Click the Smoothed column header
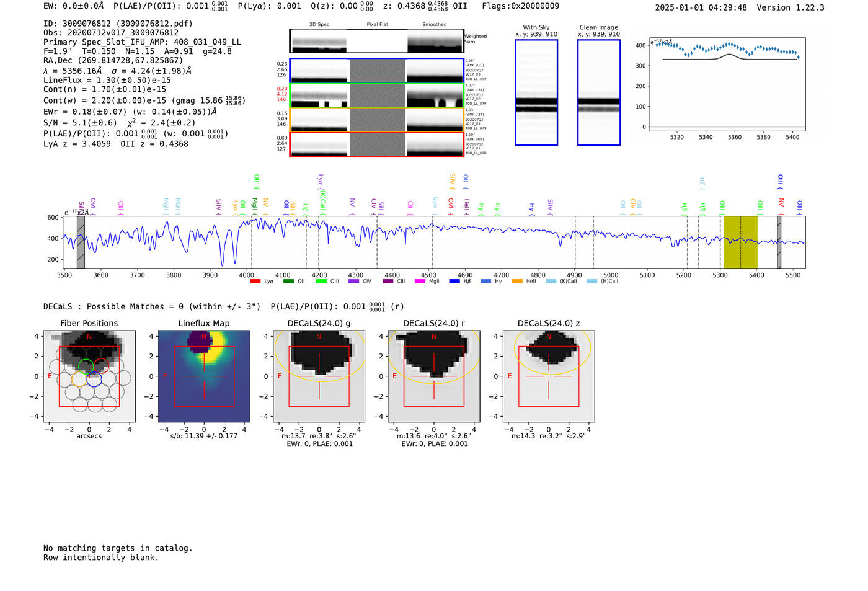868x591 pixels. point(435,25)
